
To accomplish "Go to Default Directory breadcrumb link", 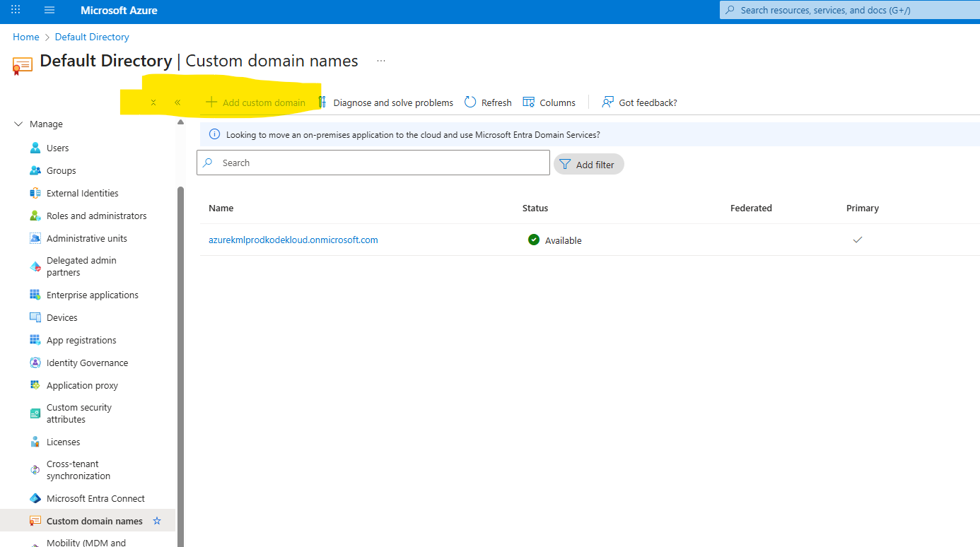I will (92, 37).
